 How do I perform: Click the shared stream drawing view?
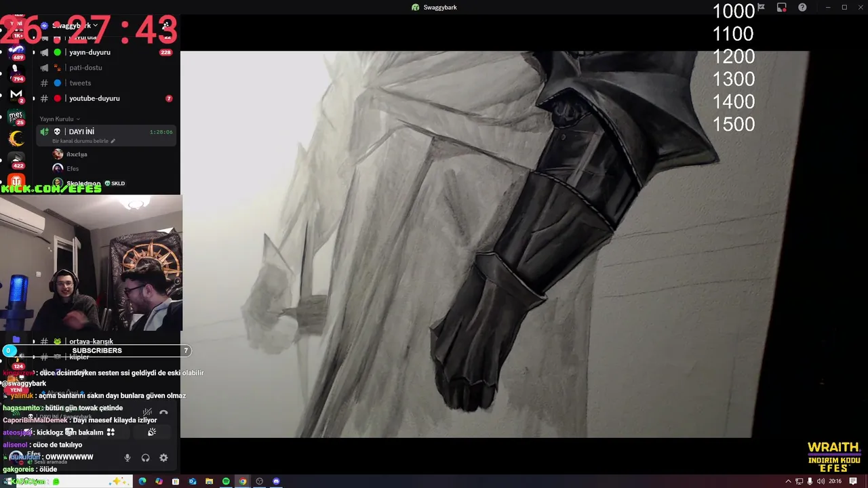[495, 244]
